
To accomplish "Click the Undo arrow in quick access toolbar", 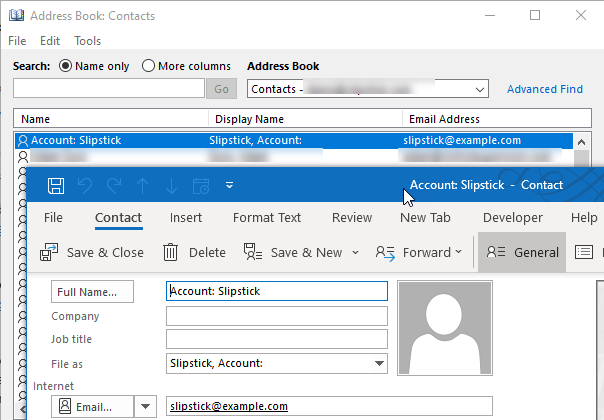I will tap(85, 186).
